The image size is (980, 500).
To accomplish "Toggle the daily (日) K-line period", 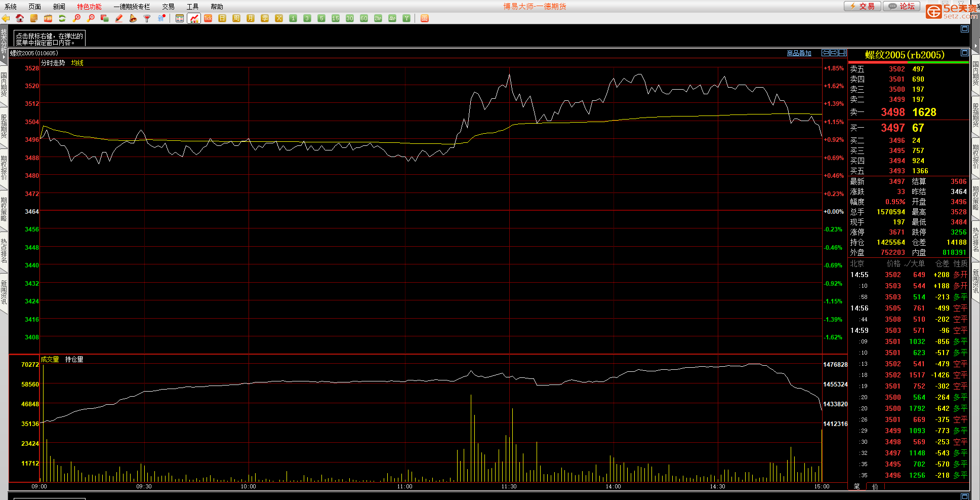I will pos(222,18).
